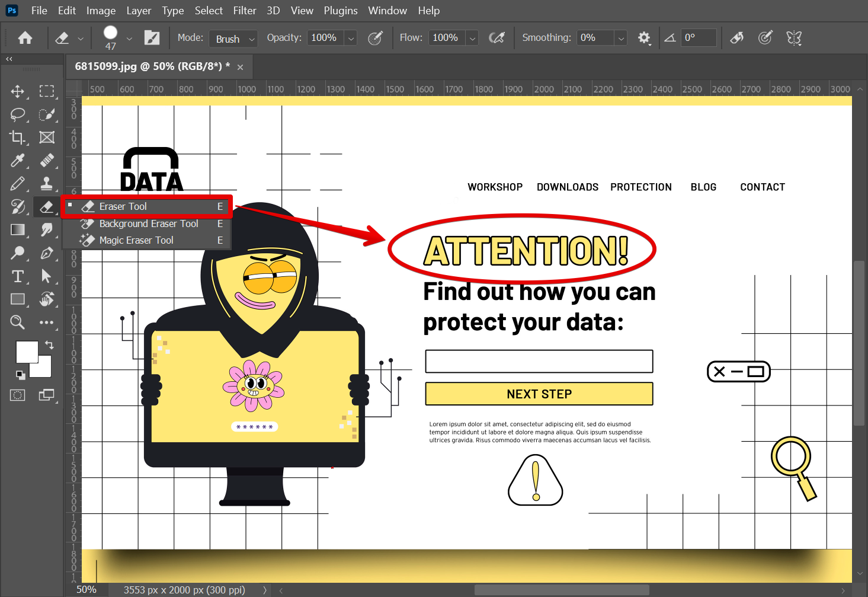Viewport: 868px width, 597px height.
Task: Select the Hand tool
Action: click(x=46, y=299)
